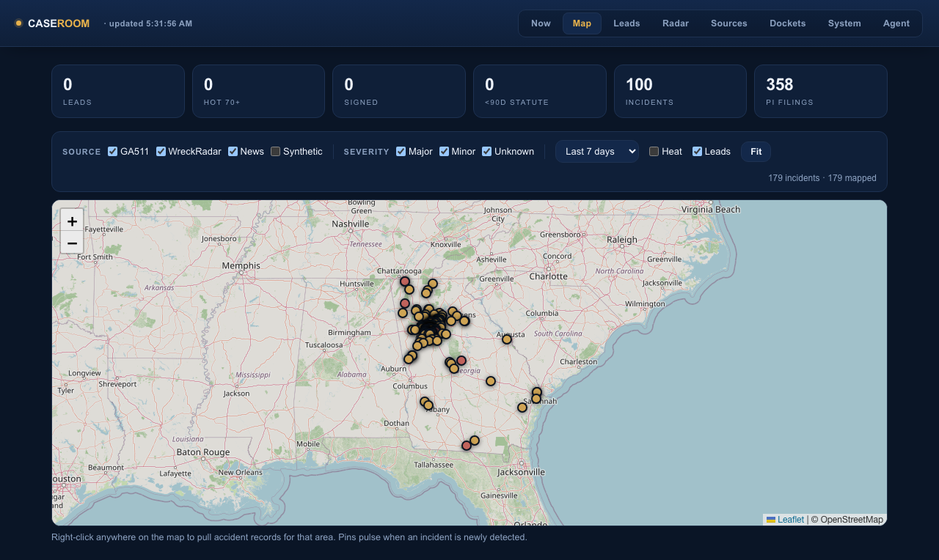
Task: Open the Last 7 days dropdown
Action: pyautogui.click(x=597, y=152)
